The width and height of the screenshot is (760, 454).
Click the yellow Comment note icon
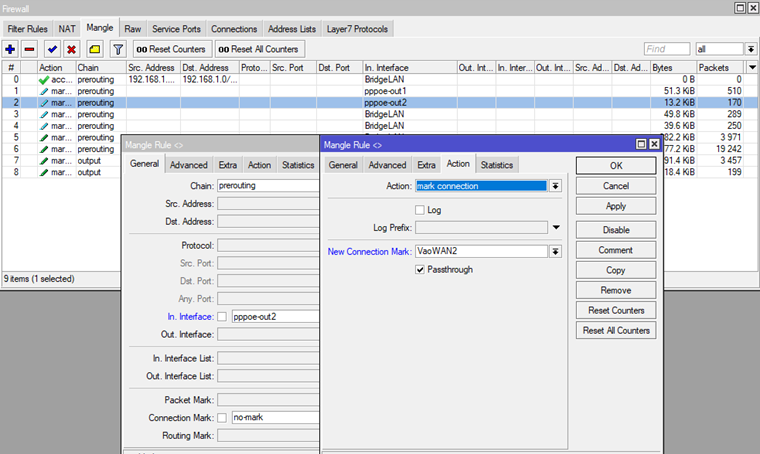coord(94,49)
